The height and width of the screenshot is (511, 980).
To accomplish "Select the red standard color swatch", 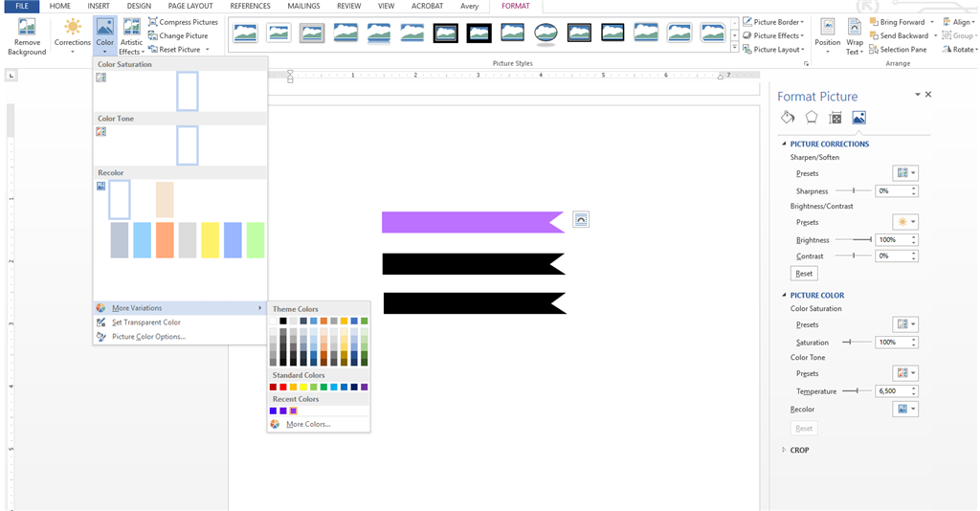I will 283,388.
